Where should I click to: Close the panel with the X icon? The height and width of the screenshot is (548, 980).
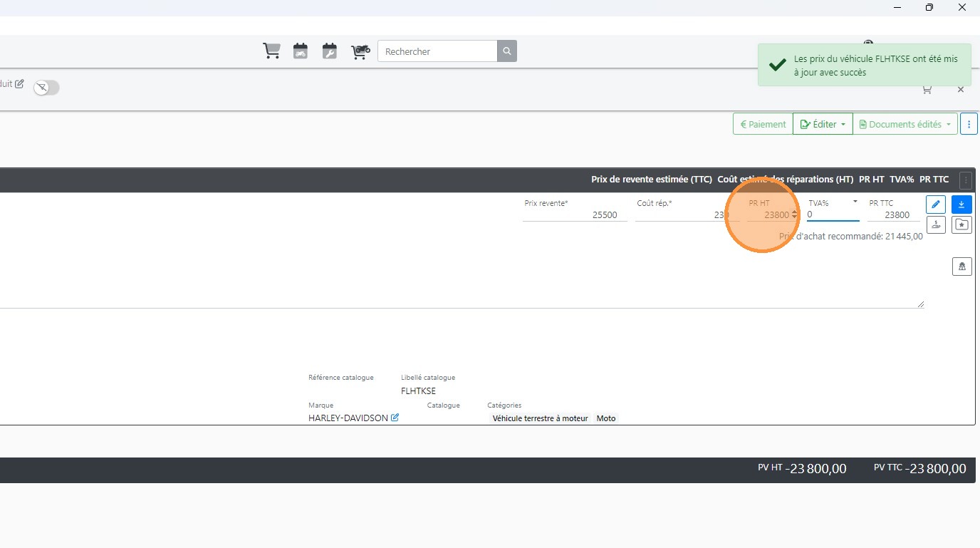pos(961,90)
